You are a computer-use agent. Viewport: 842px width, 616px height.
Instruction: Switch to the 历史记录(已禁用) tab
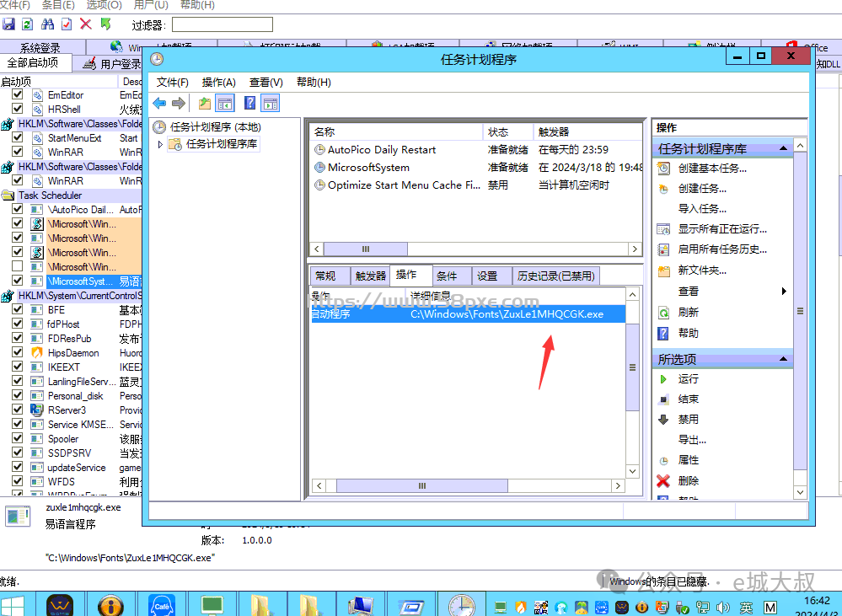coord(555,276)
